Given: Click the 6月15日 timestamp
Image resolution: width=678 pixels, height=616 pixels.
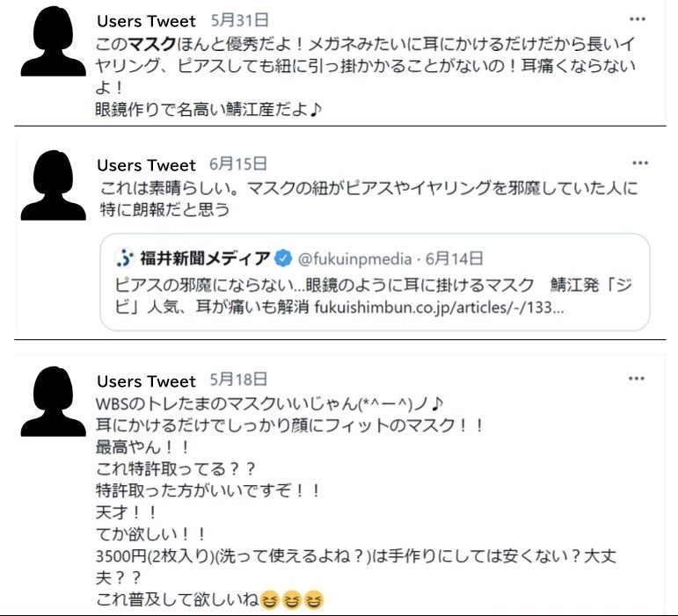Looking at the screenshot, I should (238, 164).
